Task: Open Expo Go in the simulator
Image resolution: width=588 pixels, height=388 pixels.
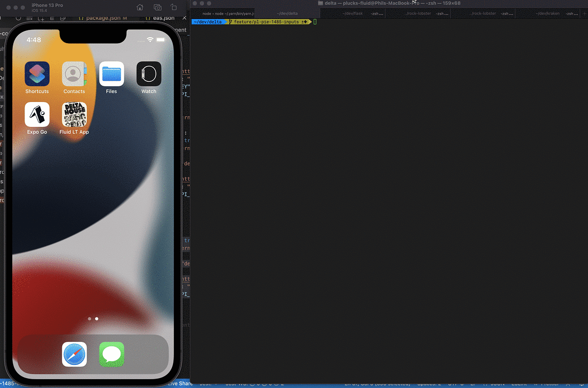Action: point(37,114)
